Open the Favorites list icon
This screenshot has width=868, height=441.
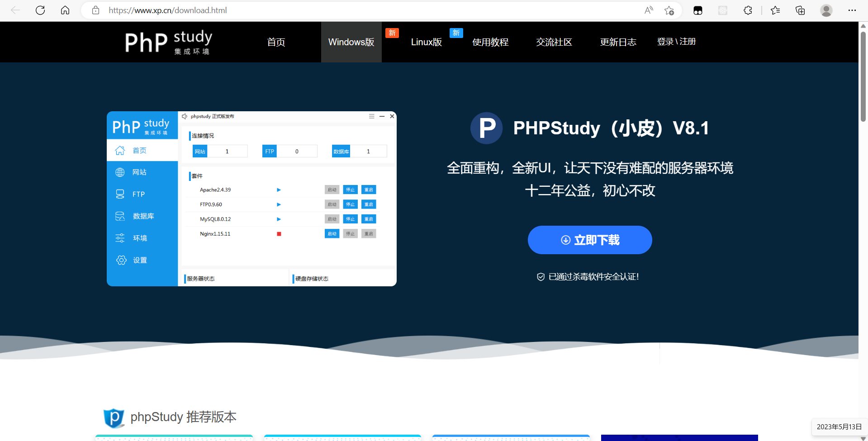tap(775, 10)
